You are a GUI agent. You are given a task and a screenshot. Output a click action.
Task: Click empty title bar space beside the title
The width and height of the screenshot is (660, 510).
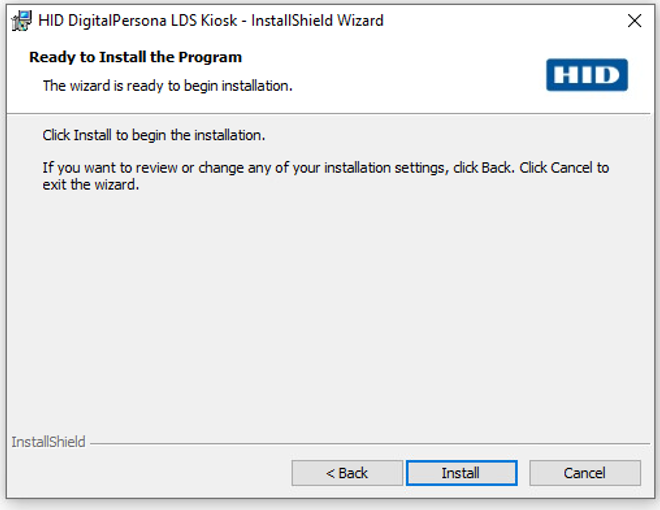[500, 21]
